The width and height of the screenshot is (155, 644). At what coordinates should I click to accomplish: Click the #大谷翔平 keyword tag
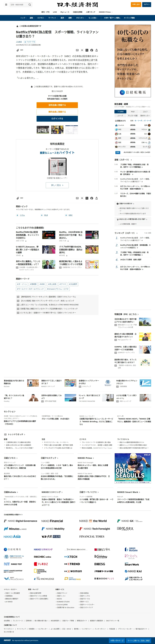tap(73, 284)
